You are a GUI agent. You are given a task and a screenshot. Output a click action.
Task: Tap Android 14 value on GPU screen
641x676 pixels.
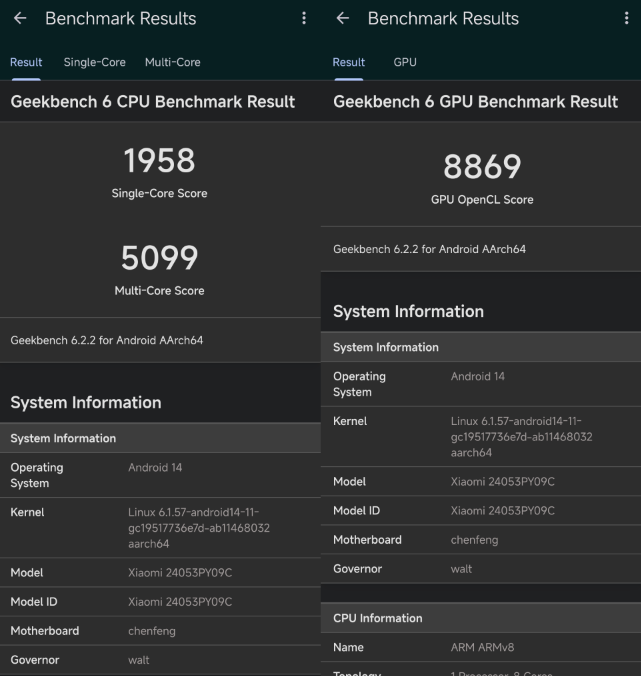pyautogui.click(x=478, y=376)
